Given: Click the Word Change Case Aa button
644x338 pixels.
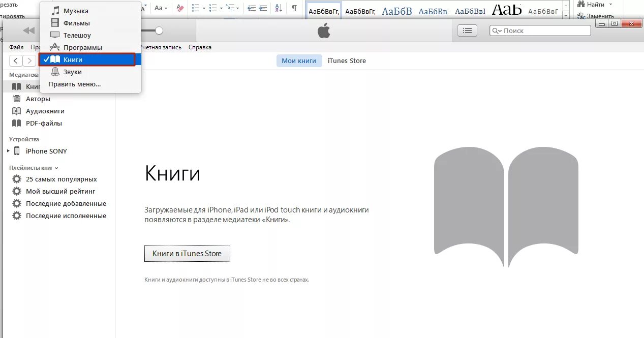Looking at the screenshot, I should [161, 8].
